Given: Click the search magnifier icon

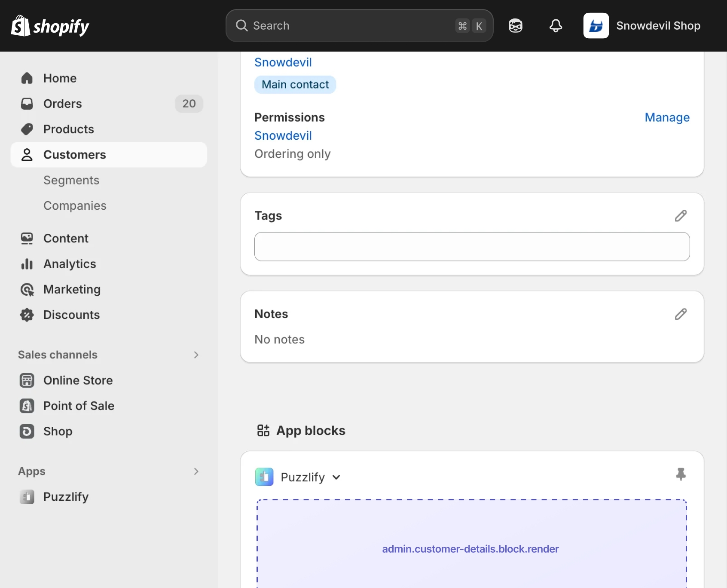Looking at the screenshot, I should pyautogui.click(x=242, y=26).
